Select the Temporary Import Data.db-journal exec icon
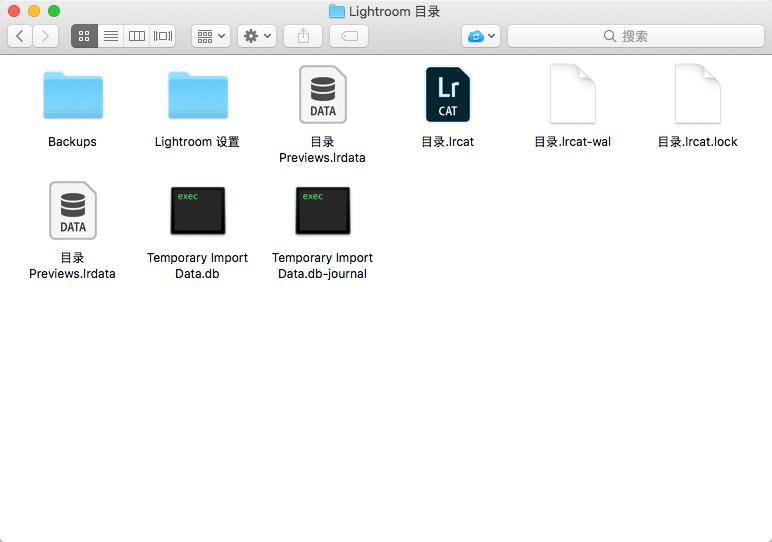The image size is (772, 542). tap(323, 211)
